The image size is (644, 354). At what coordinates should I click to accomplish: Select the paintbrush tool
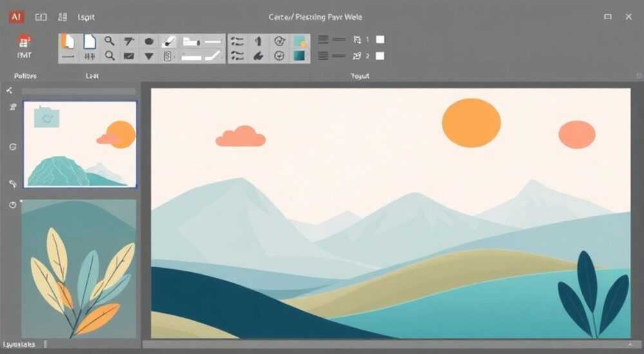[169, 41]
